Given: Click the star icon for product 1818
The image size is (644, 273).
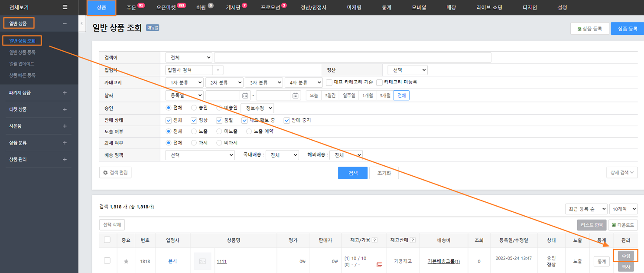Looking at the screenshot, I should click(x=126, y=261).
